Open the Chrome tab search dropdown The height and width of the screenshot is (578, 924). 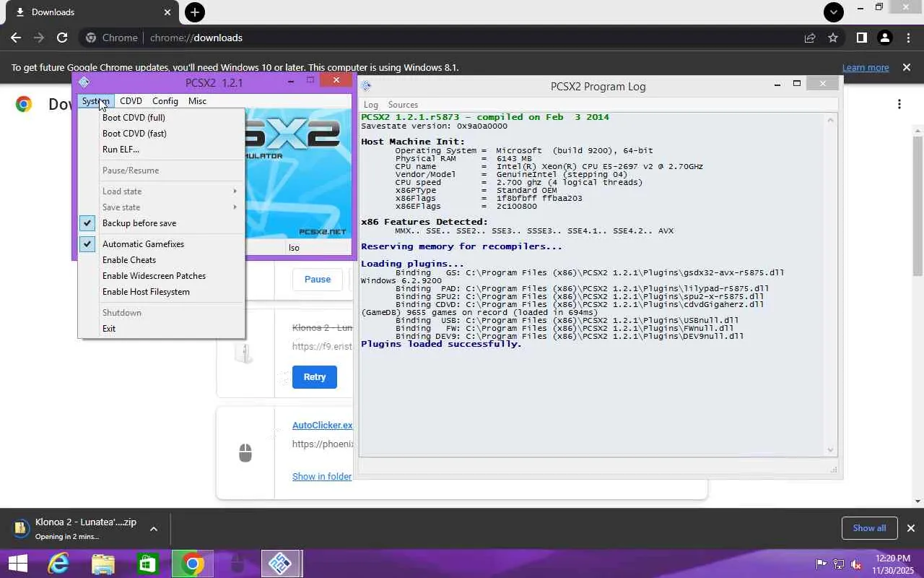[x=834, y=12]
